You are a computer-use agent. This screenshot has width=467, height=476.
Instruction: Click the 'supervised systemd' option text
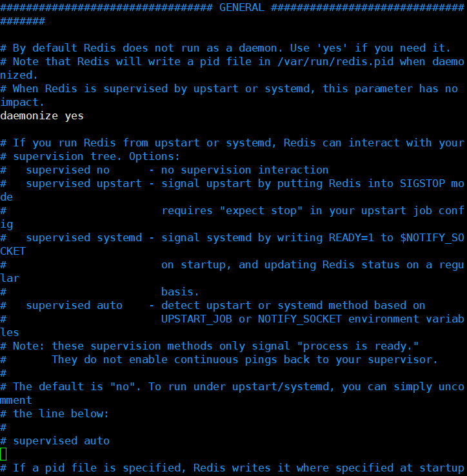click(84, 238)
